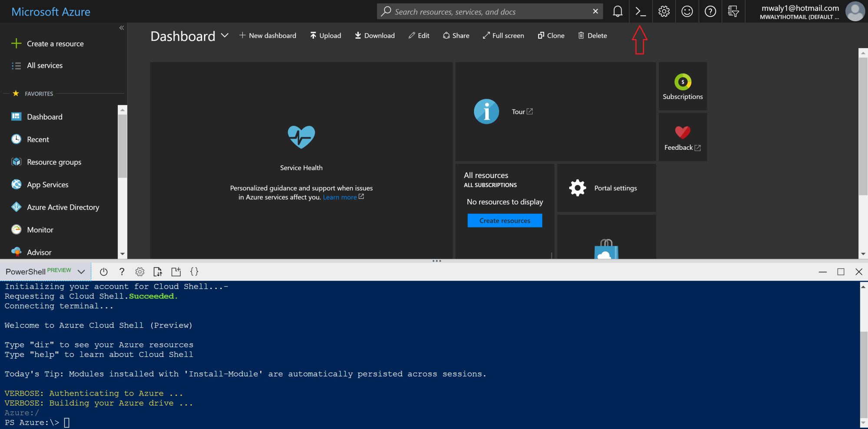The height and width of the screenshot is (429, 868).
Task: Click the mwaly1@hotmail.com account name
Action: (800, 8)
